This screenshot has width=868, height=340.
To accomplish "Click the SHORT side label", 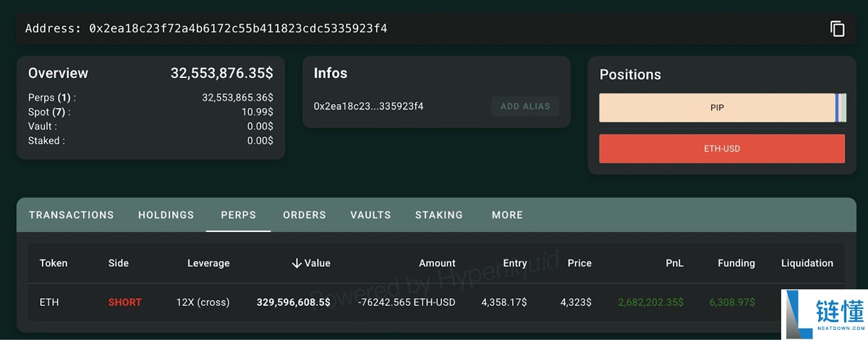I will [x=125, y=302].
